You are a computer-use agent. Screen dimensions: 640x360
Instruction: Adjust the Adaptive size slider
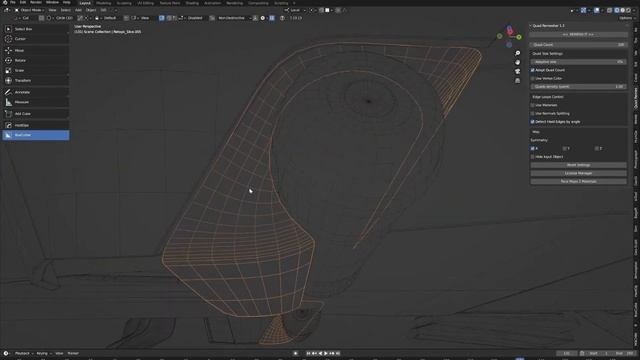click(578, 62)
